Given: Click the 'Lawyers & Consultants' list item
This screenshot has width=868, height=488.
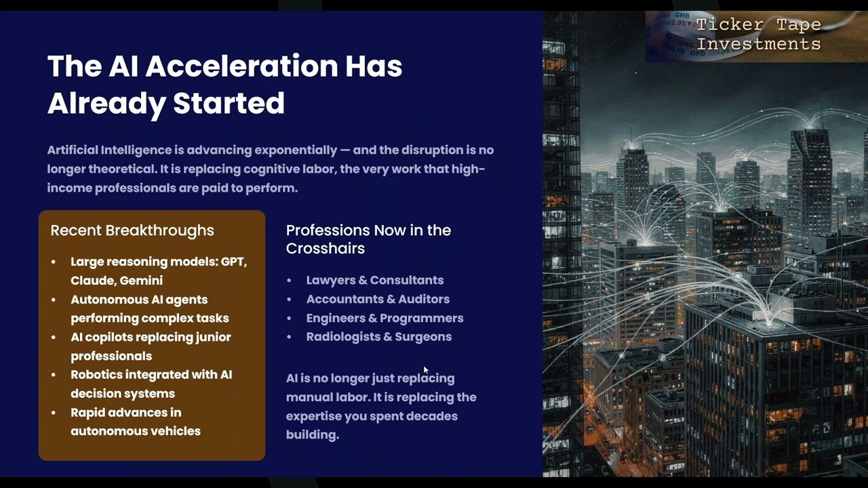Looking at the screenshot, I should click(x=374, y=280).
